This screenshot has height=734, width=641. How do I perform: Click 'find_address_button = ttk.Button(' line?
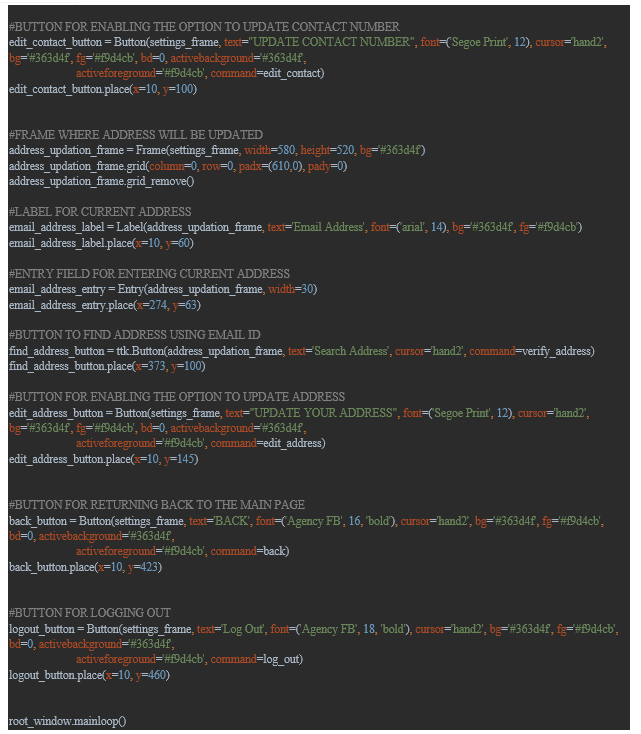click(302, 351)
